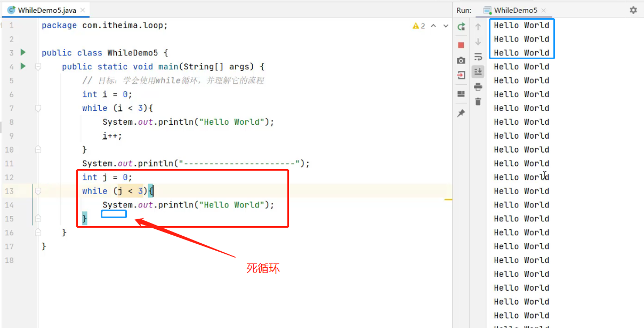This screenshot has height=328, width=644.
Task: Click line number 2 in the gutter
Action: [11, 39]
